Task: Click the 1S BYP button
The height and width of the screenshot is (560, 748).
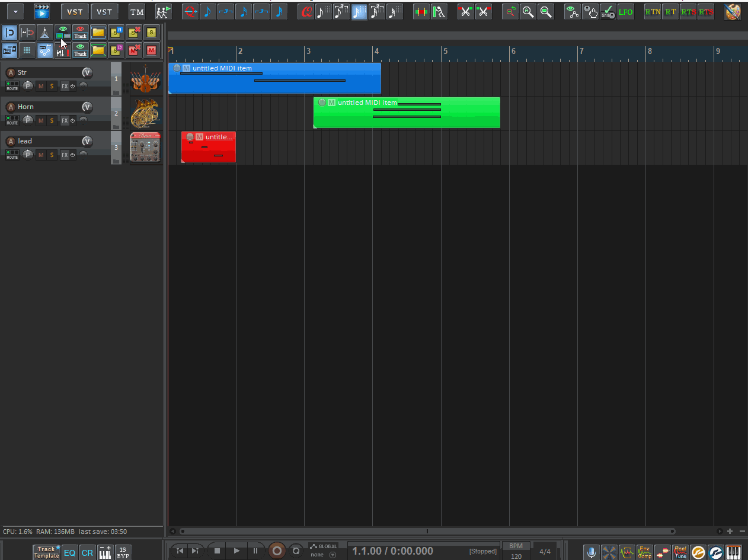Action: pos(123,552)
